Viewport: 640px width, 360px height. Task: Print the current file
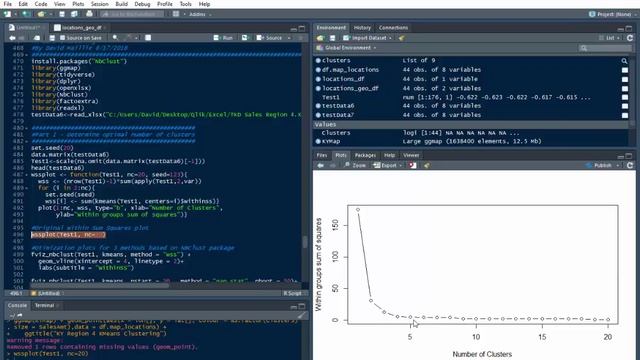coord(89,14)
